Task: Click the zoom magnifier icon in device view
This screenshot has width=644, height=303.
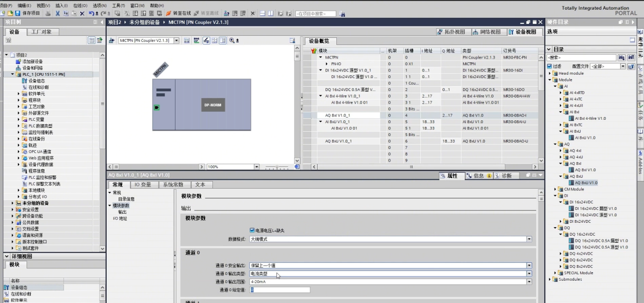Action: pos(232,40)
